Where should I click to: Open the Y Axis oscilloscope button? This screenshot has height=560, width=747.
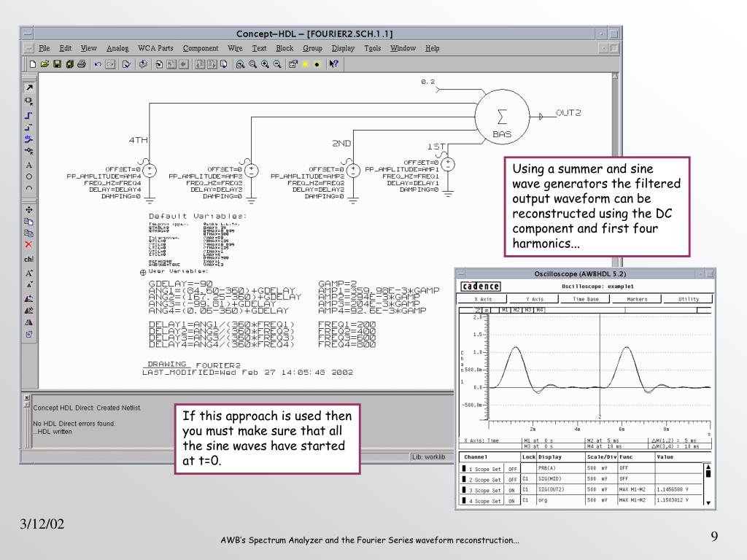pos(535,299)
